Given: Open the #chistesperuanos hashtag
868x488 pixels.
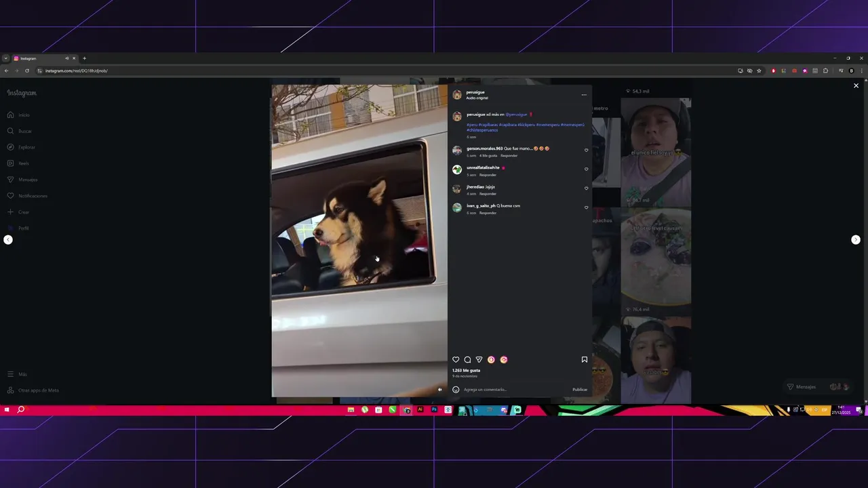Looking at the screenshot, I should [x=482, y=130].
